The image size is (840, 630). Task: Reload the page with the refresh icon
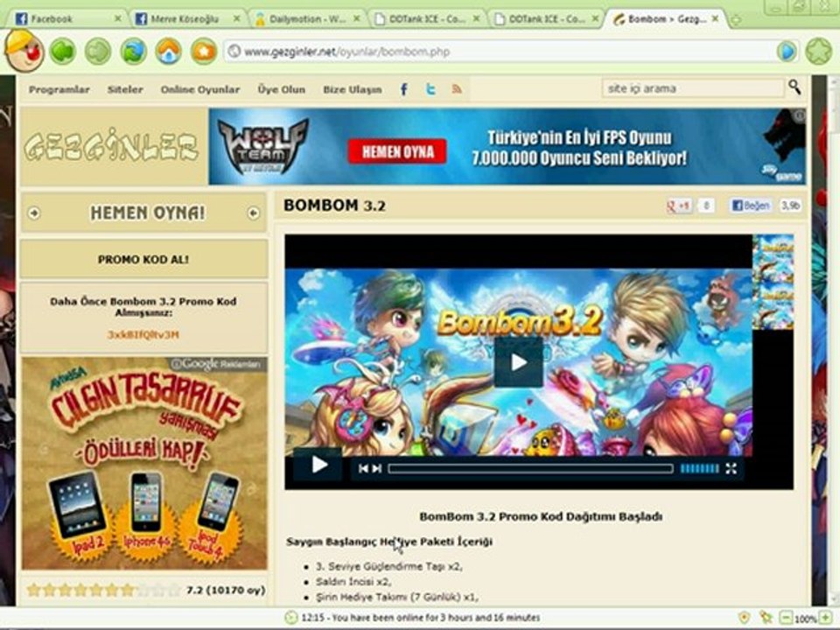(133, 52)
